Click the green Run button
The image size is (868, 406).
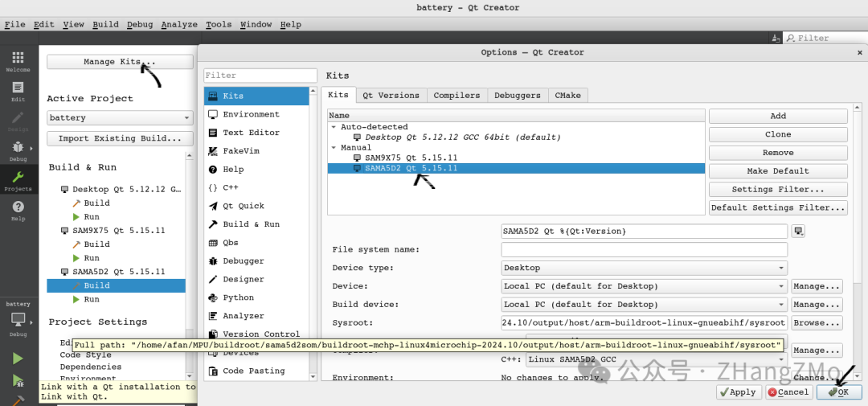coord(18,359)
